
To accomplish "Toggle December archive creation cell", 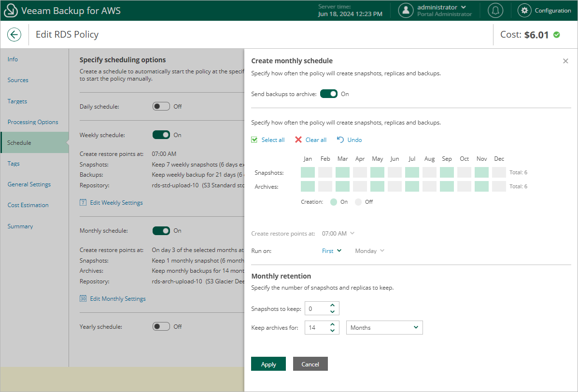I will [x=499, y=186].
